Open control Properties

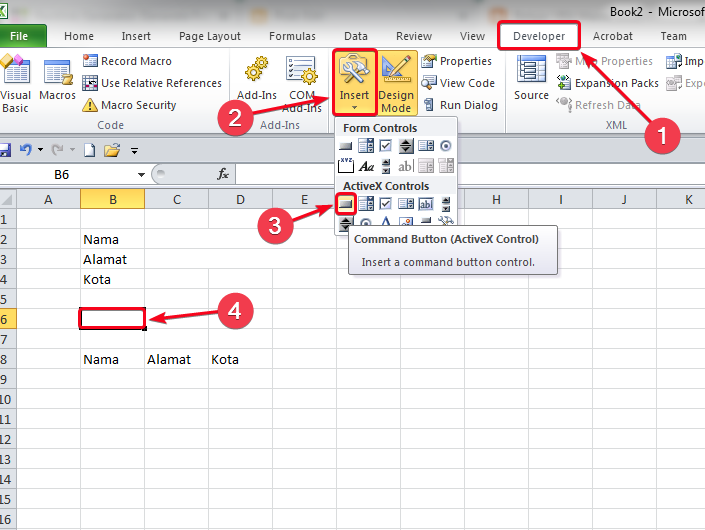coord(456,61)
